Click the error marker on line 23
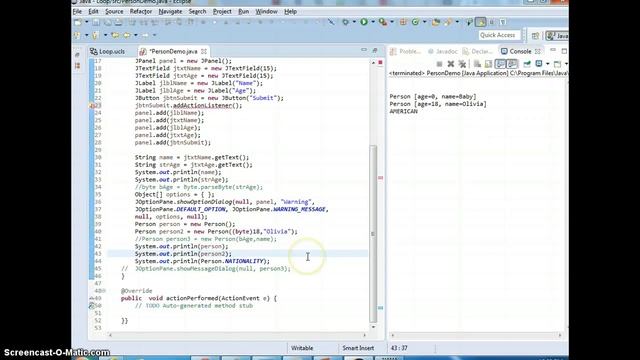 92,106
